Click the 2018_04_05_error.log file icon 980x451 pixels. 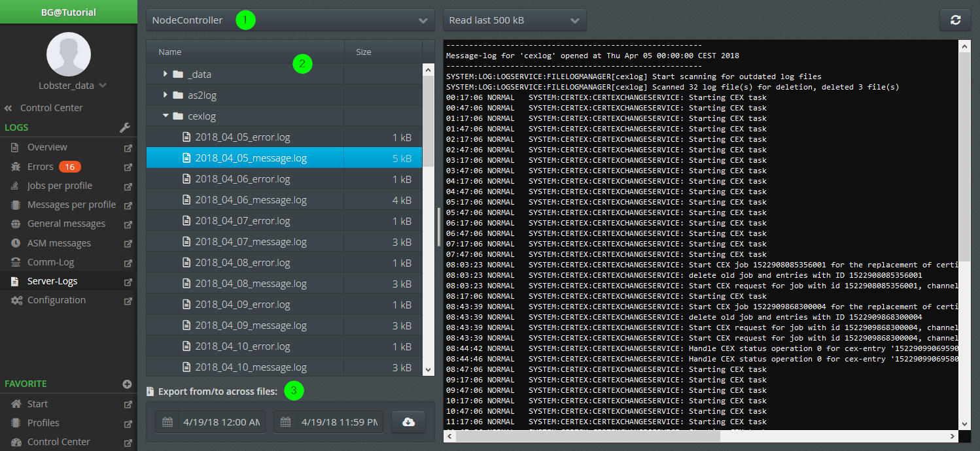tap(186, 137)
